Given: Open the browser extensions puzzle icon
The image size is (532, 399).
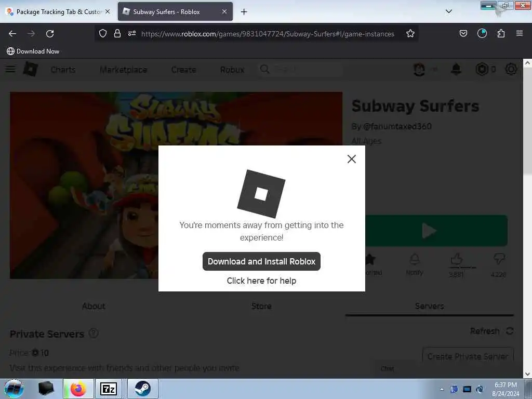Looking at the screenshot, I should coord(501,33).
